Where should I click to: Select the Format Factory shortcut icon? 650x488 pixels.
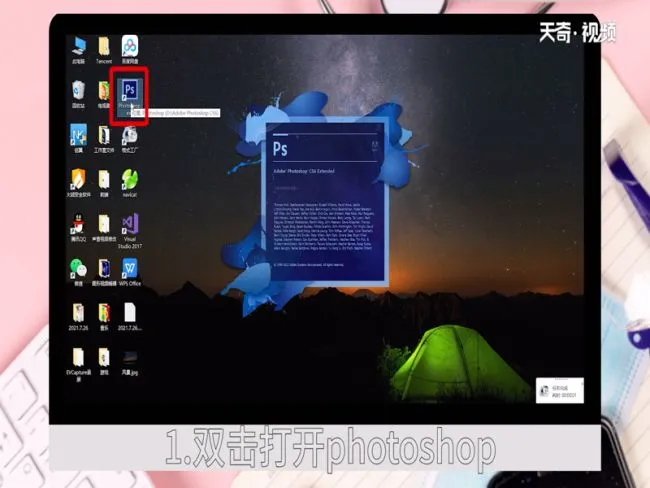point(130,139)
